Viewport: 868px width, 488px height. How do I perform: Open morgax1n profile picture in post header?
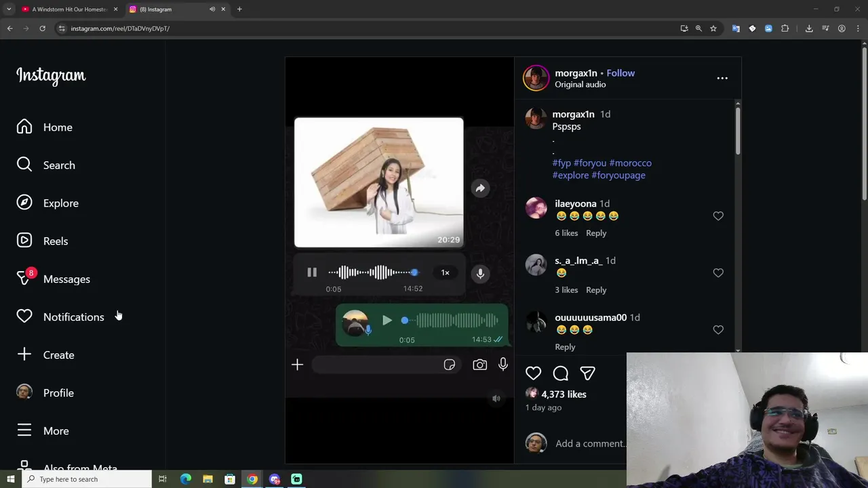tap(536, 78)
